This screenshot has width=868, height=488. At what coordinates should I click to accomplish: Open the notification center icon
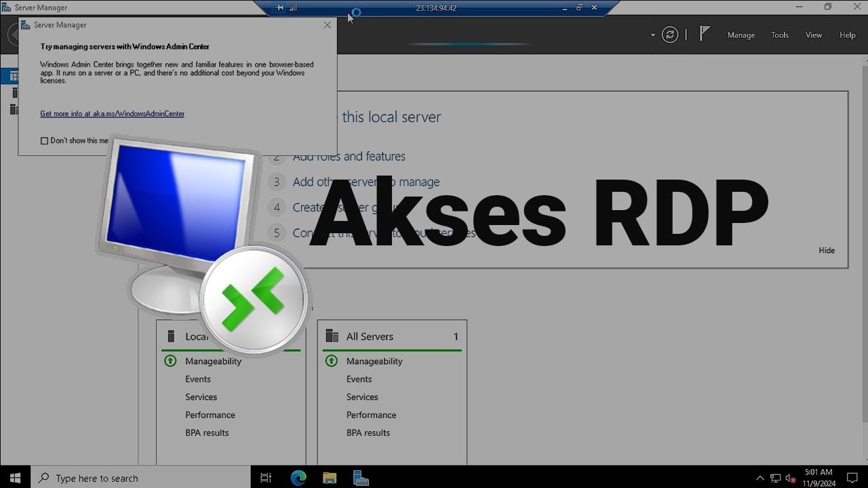coord(852,478)
